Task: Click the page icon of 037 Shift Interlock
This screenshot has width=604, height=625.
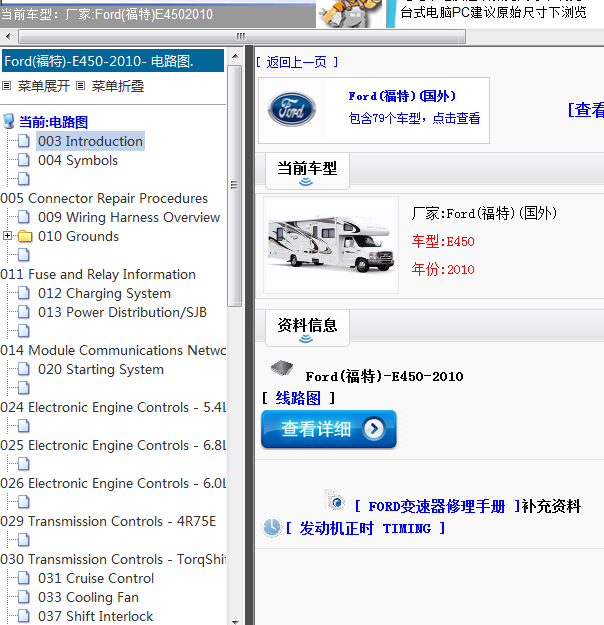Action: point(24,616)
